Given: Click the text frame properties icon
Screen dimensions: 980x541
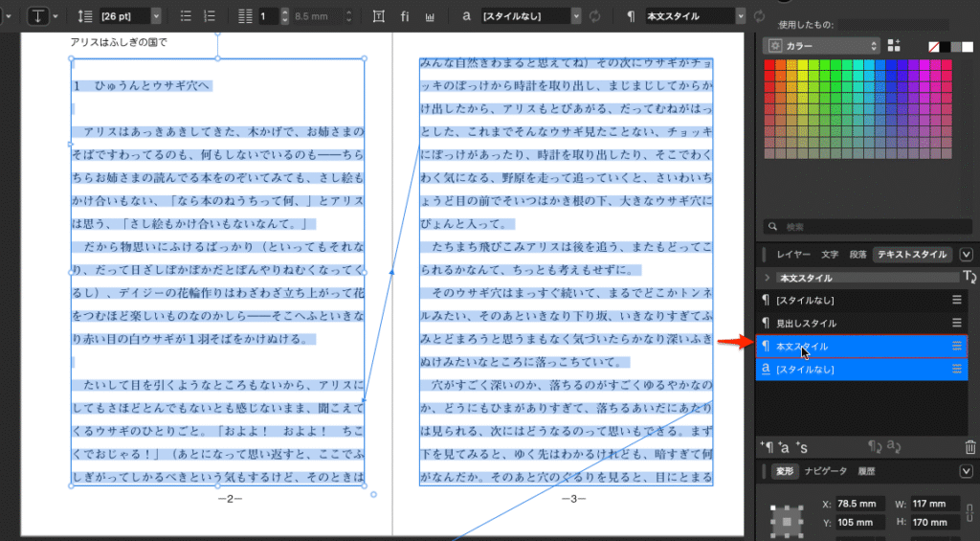Looking at the screenshot, I should [x=379, y=16].
